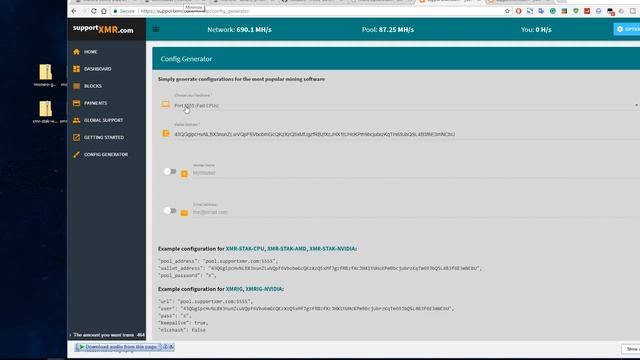Open the XMR-STAK-AMD link
This screenshot has height=360, width=640.
(x=287, y=249)
